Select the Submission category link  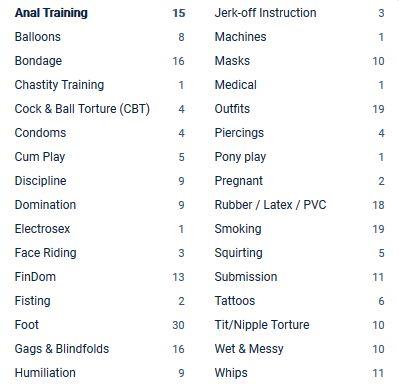246,277
